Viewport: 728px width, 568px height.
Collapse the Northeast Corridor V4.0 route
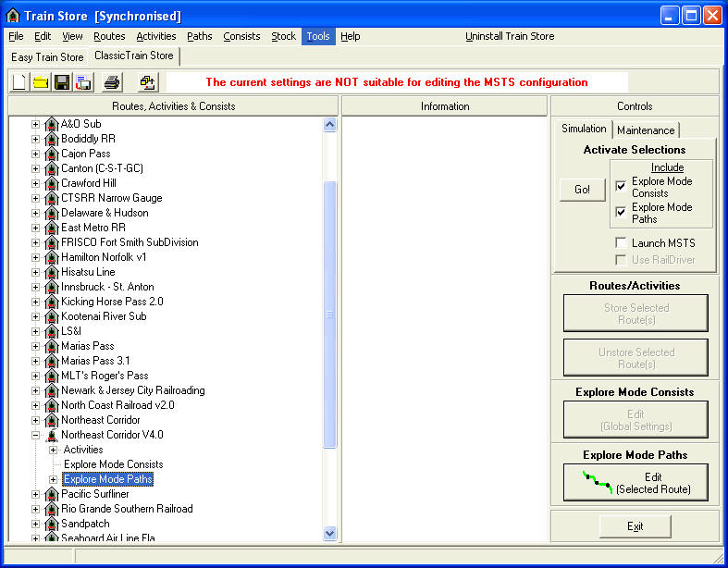coord(35,435)
